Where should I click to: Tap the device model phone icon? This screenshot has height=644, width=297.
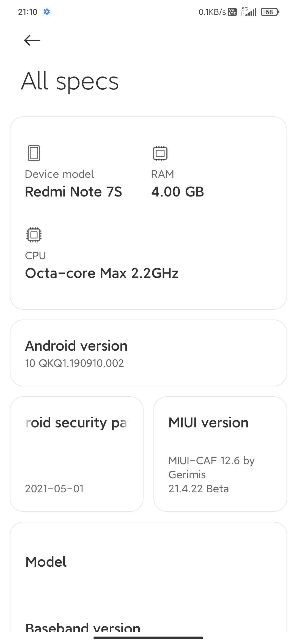coord(34,153)
